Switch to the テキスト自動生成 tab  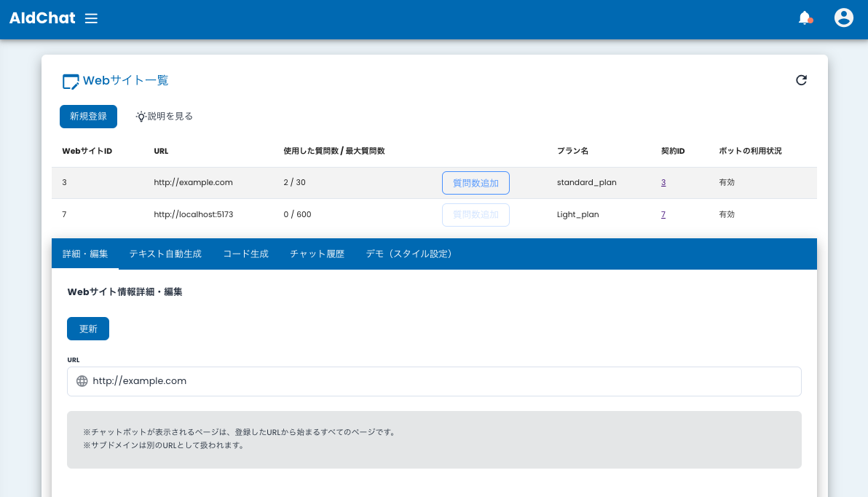[165, 254]
